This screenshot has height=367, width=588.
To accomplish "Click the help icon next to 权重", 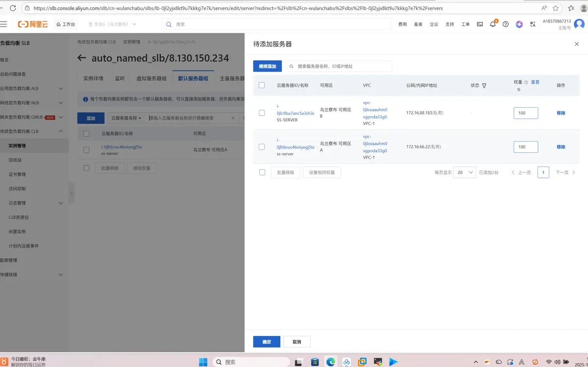I will tap(526, 82).
